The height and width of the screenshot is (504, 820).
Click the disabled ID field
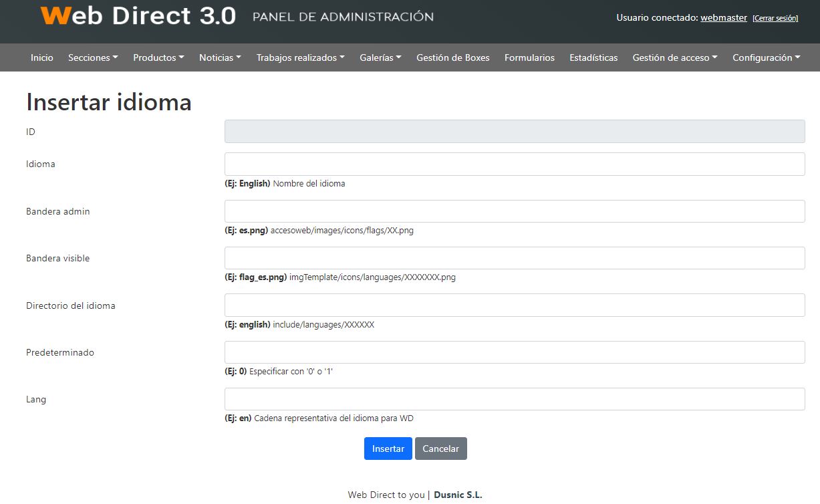coord(515,132)
